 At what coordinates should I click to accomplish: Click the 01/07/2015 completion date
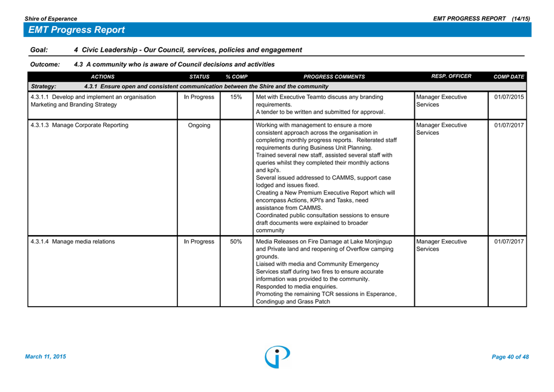click(509, 97)
